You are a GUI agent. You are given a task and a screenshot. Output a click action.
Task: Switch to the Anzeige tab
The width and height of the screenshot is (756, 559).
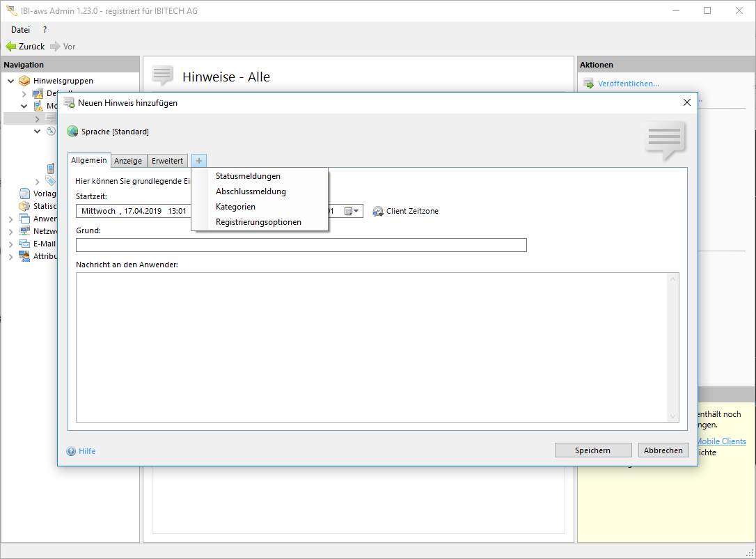click(x=128, y=161)
